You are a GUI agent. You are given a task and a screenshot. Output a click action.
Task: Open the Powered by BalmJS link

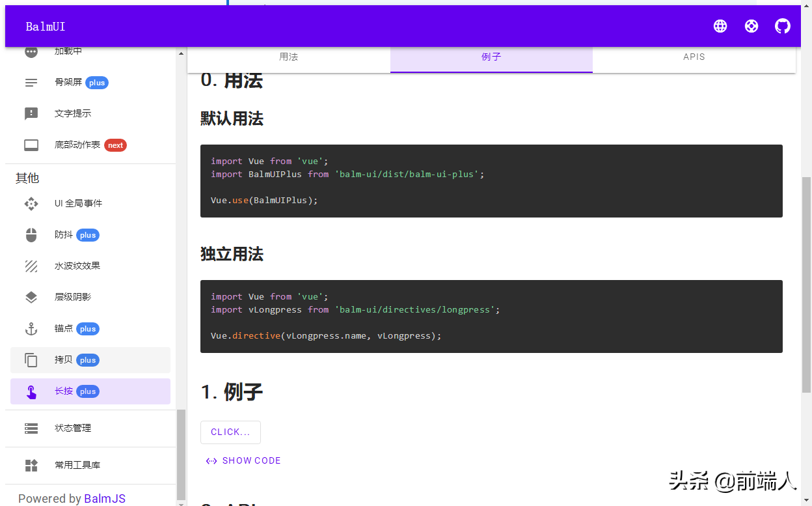(105, 498)
